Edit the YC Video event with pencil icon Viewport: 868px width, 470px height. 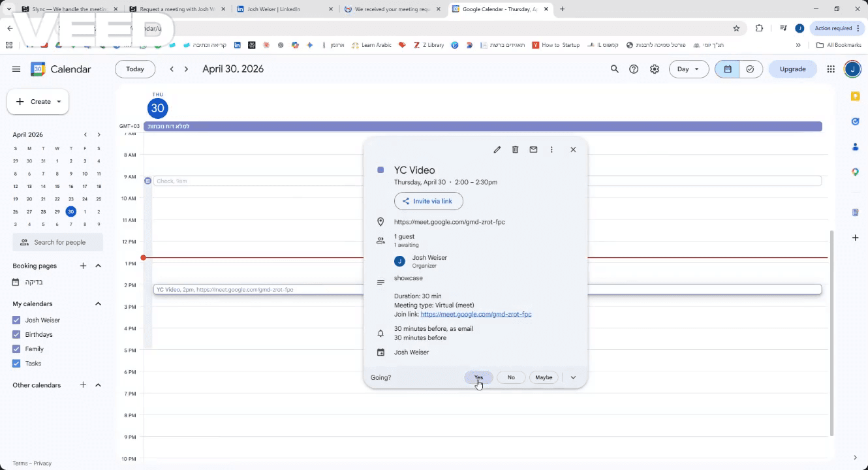pos(497,149)
